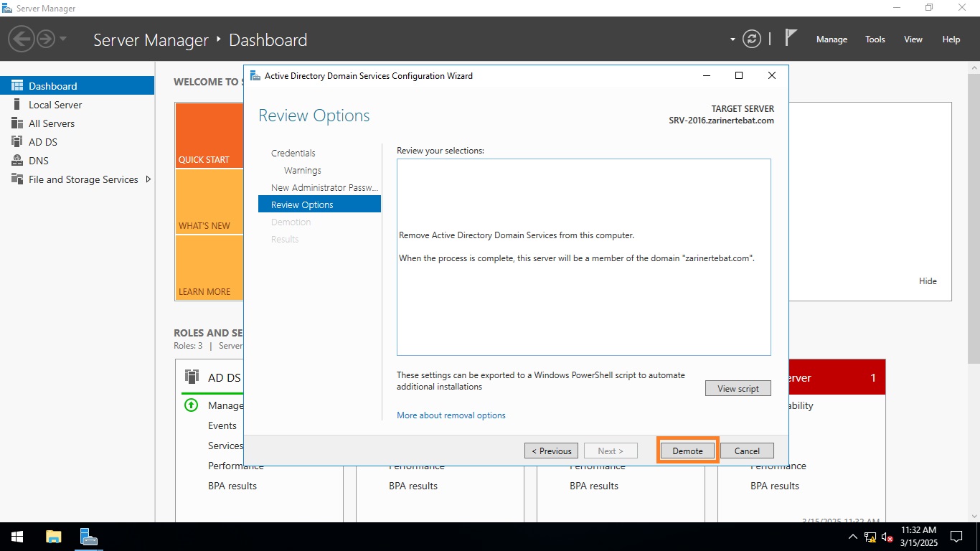Click the WHAT'S NEW tile

coord(209,202)
